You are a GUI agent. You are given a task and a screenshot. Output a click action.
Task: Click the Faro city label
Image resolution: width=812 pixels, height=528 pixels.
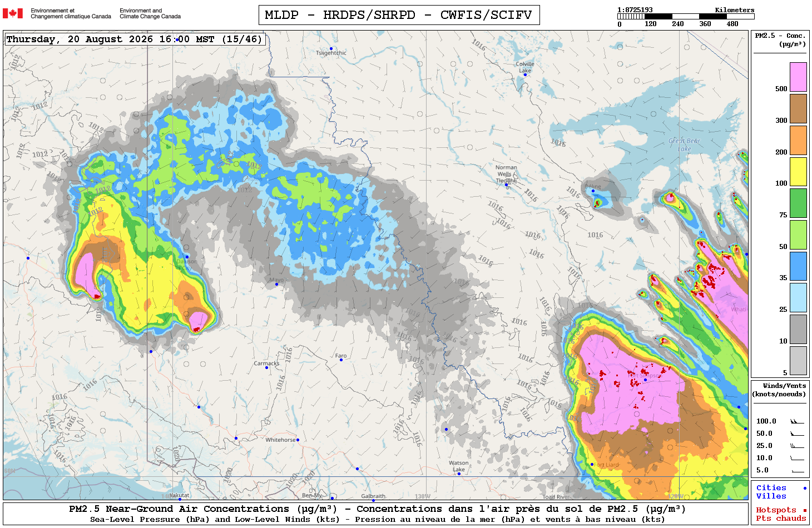click(341, 356)
